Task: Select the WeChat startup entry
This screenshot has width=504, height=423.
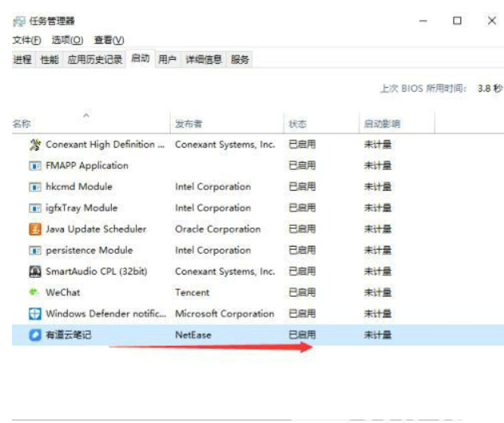Action: [x=63, y=293]
